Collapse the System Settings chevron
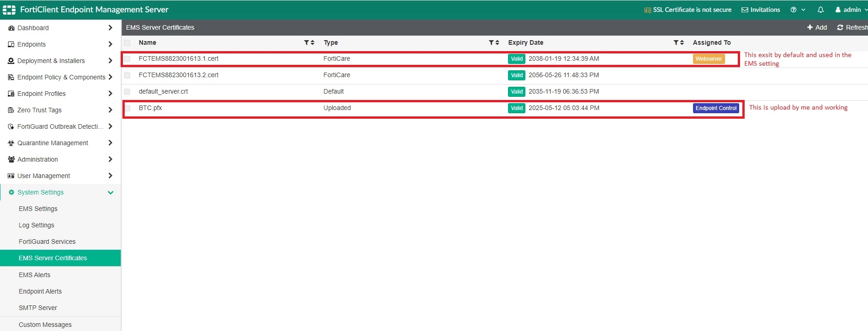The image size is (868, 331). [x=110, y=193]
